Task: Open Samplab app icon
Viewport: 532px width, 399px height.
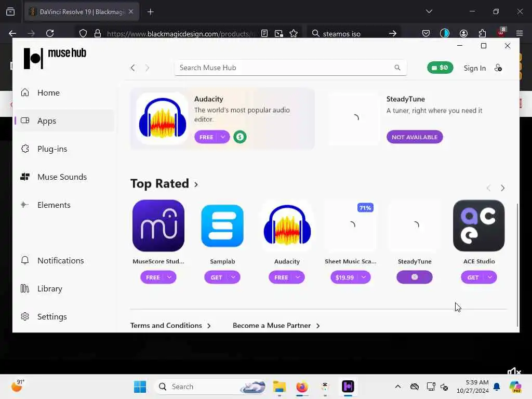Action: tap(222, 225)
